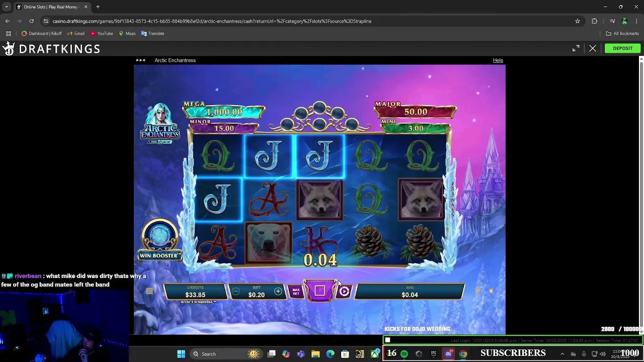This screenshot has height=362, width=644.
Task: Open the Windows Start menu
Action: click(181, 354)
